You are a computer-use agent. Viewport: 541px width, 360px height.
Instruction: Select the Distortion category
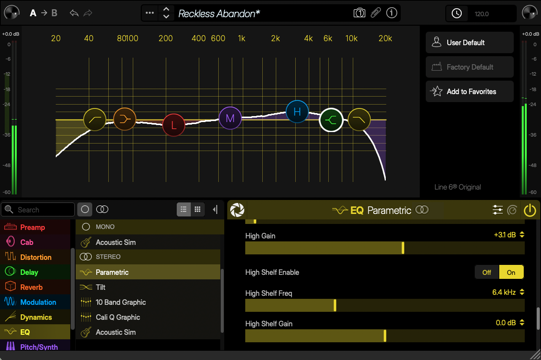click(35, 257)
